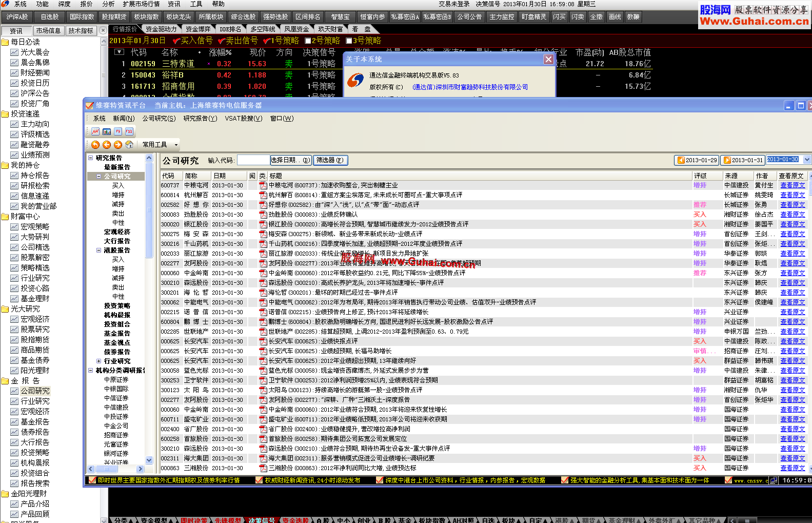Open PDF icon of 海伦哲 (300201) report

(x=263, y=293)
